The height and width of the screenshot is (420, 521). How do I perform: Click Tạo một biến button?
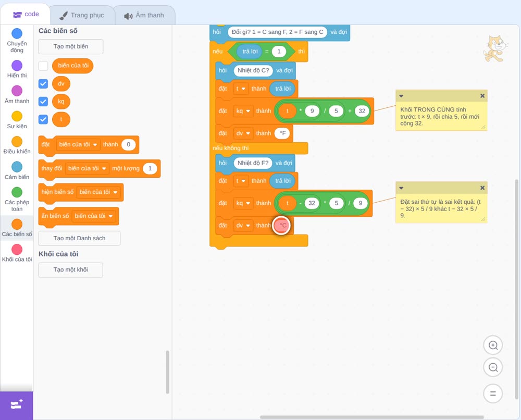71,46
